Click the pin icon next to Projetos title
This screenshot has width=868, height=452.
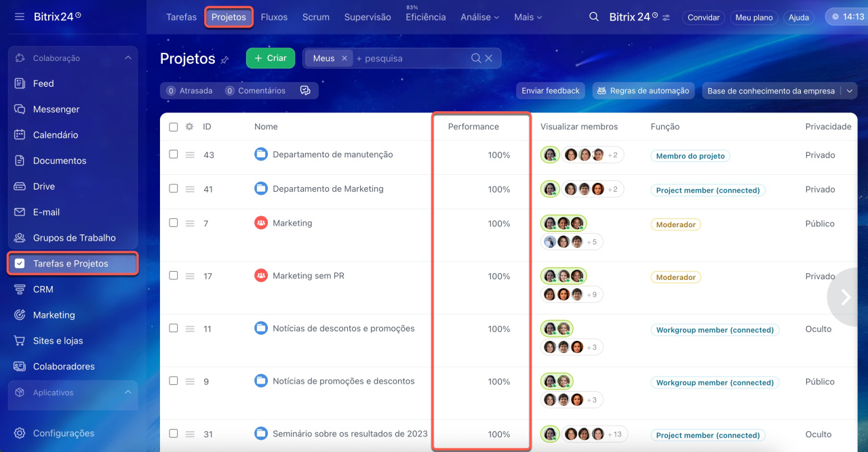[225, 60]
